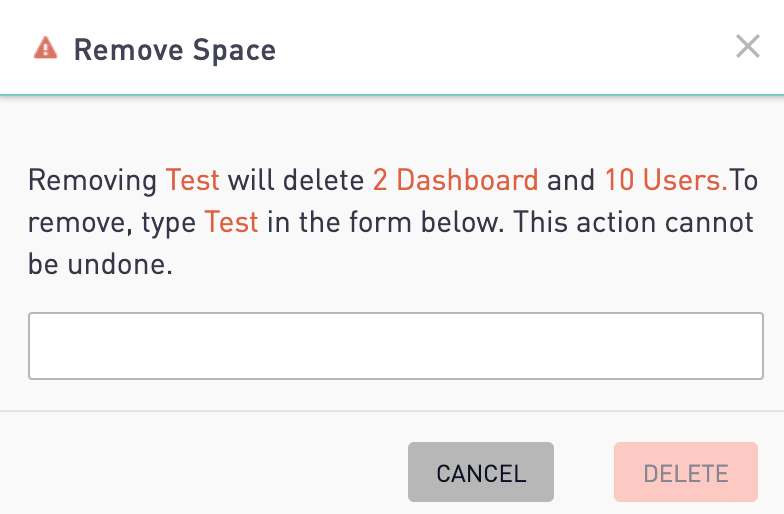Click the "Remove Space" dialog title

coord(175,49)
